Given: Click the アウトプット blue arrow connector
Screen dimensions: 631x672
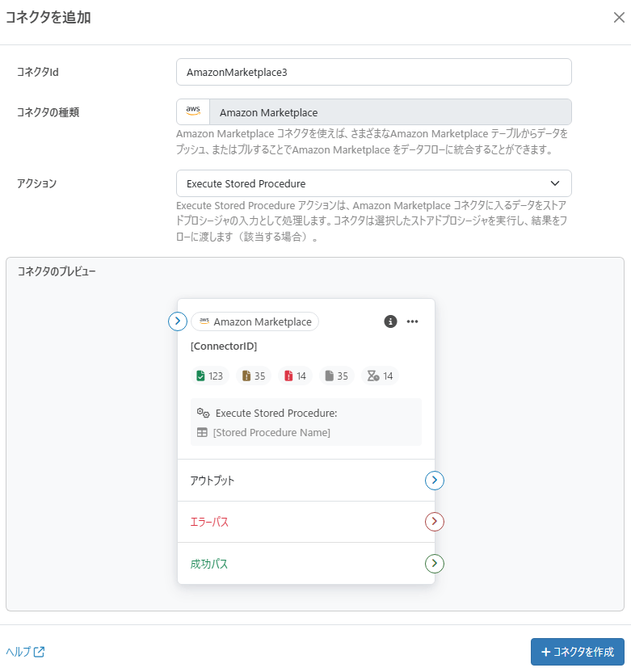Looking at the screenshot, I should tap(434, 481).
